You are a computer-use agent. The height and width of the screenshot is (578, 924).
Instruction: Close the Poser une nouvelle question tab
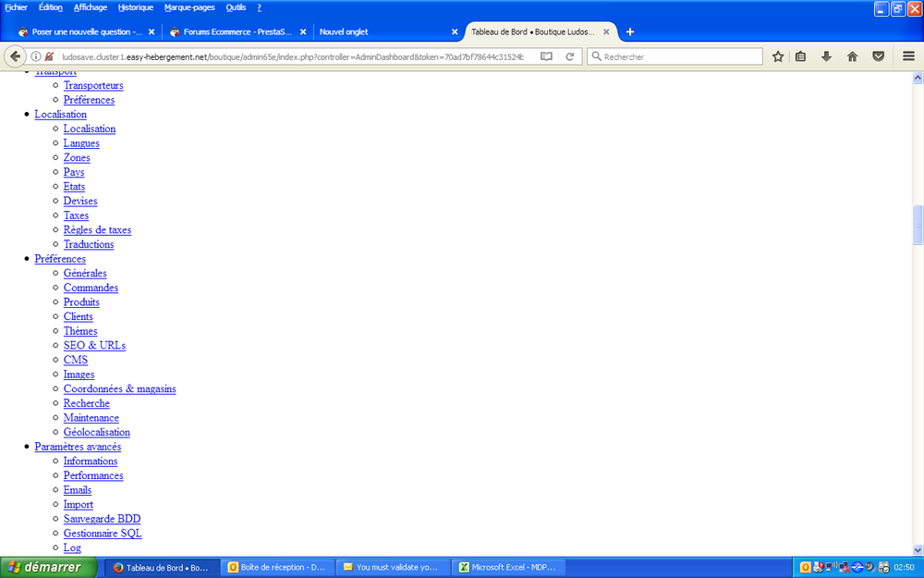[x=152, y=31]
